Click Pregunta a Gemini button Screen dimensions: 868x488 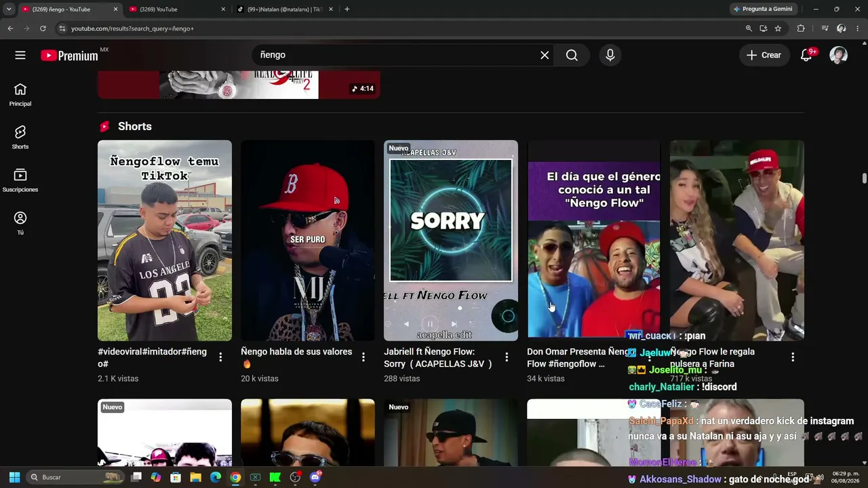(x=762, y=9)
